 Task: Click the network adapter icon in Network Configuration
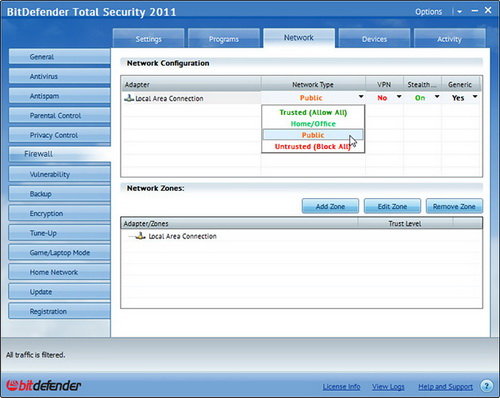tap(129, 98)
